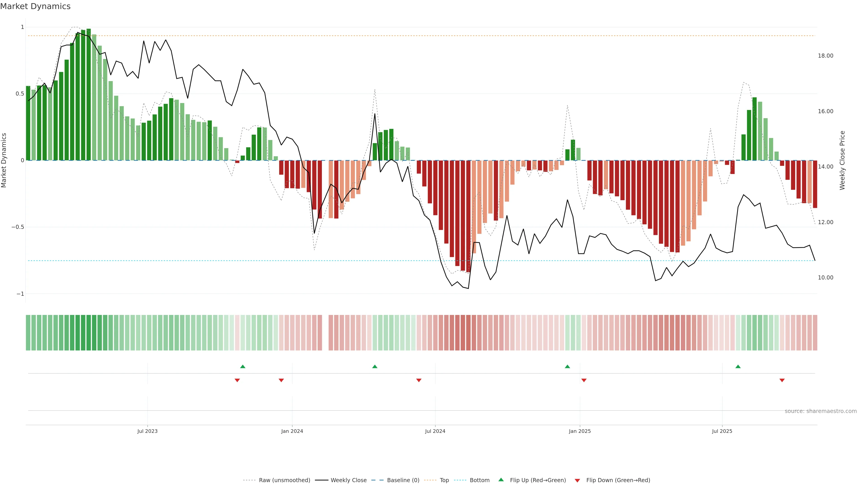The width and height of the screenshot is (868, 488).
Task: Click the Flip Down marker just before Jul 2024
Action: [419, 380]
